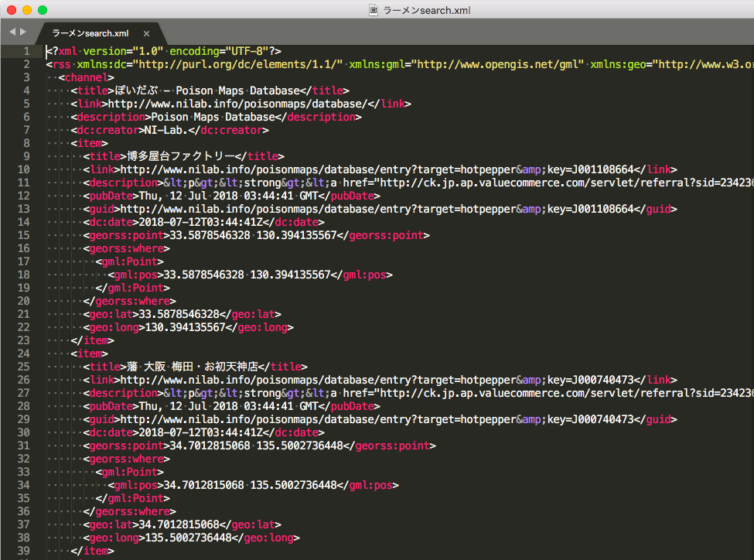Image resolution: width=754 pixels, height=560 pixels.
Task: Click line number 1 in gutter
Action: (26, 51)
